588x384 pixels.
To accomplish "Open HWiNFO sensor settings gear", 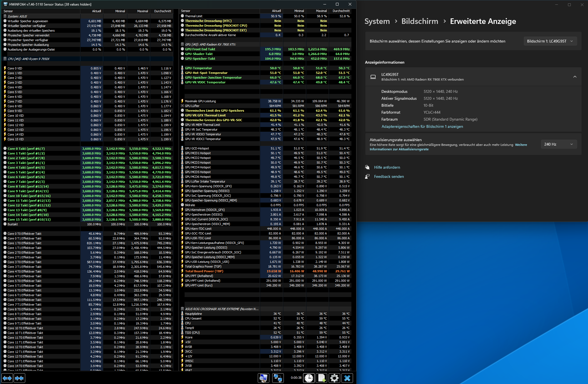I will point(334,378).
